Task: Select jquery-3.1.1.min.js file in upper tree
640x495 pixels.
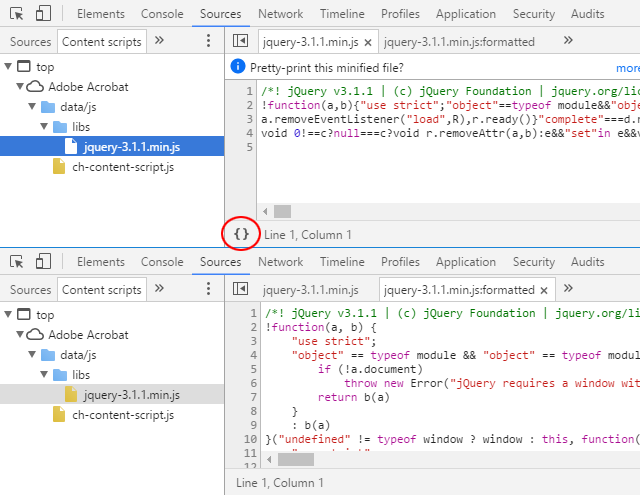Action: tap(112, 147)
